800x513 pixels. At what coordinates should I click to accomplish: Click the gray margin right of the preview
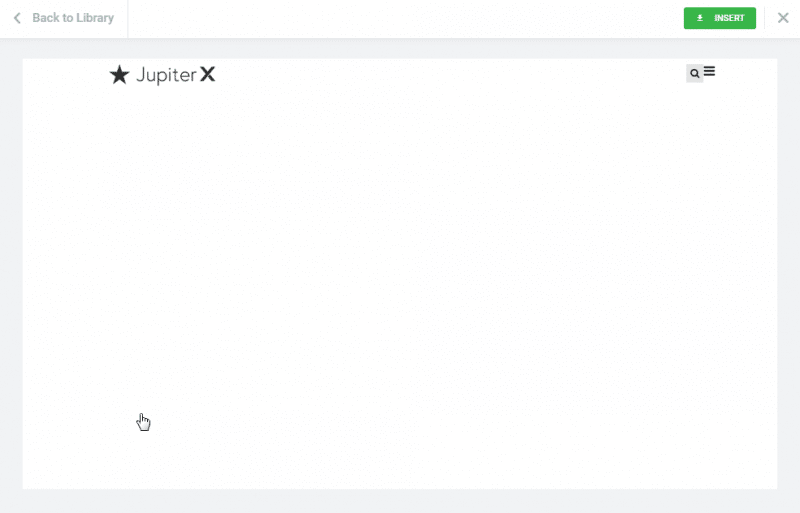click(x=788, y=274)
